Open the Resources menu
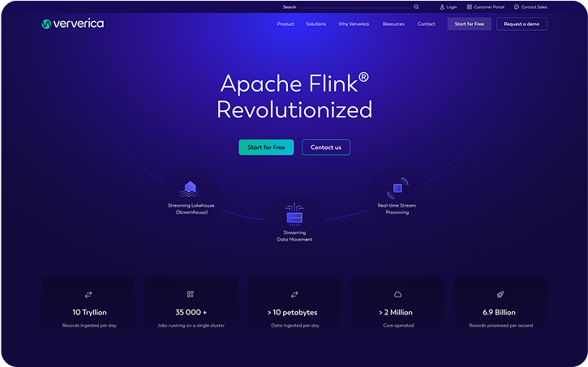This screenshot has height=367, width=588. click(x=393, y=24)
